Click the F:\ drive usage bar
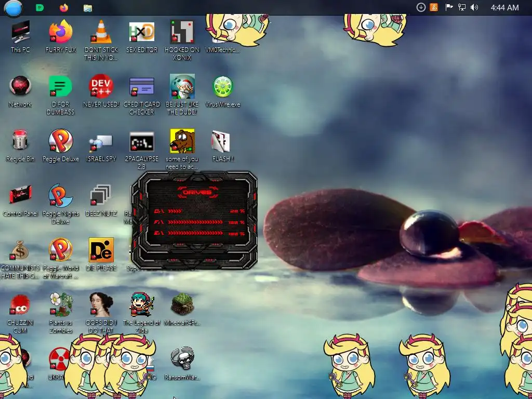532x399 pixels. [195, 222]
